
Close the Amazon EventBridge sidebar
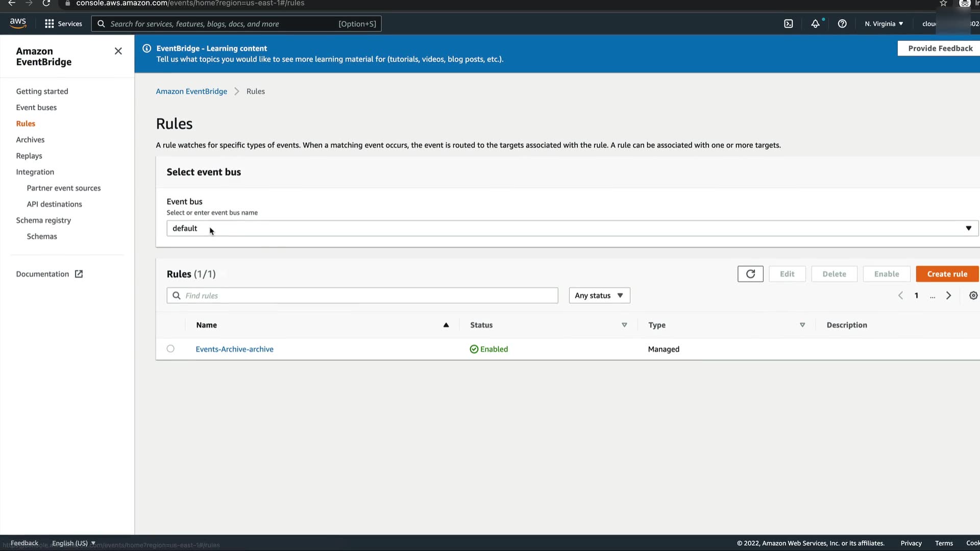(118, 51)
